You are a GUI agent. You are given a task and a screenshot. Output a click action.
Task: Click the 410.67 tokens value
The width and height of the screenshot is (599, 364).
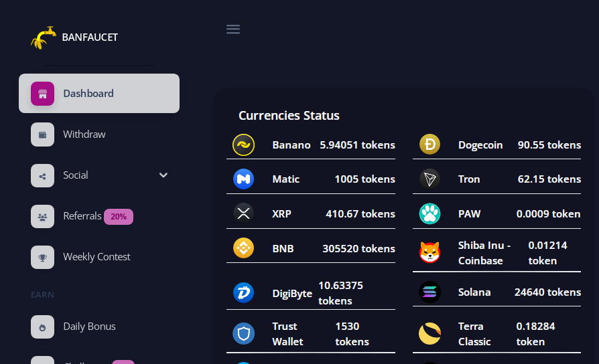(360, 213)
